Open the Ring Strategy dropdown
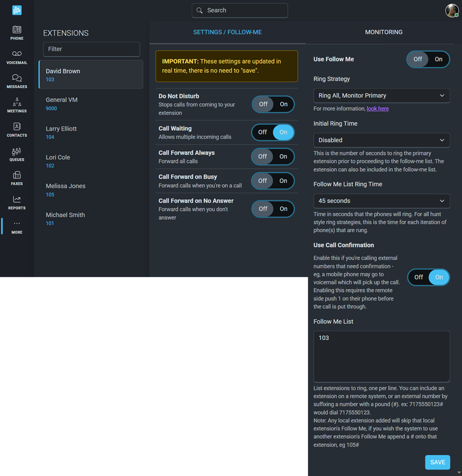462x476 pixels. coord(381,95)
